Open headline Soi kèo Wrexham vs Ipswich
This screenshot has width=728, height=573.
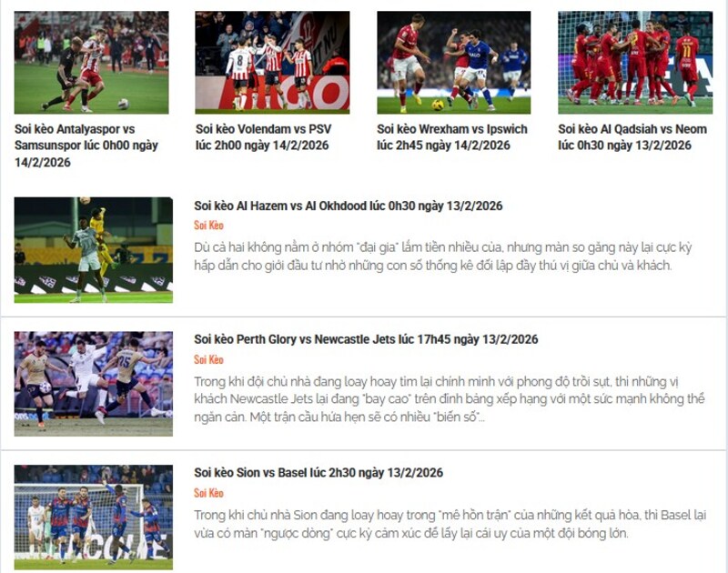(x=452, y=137)
